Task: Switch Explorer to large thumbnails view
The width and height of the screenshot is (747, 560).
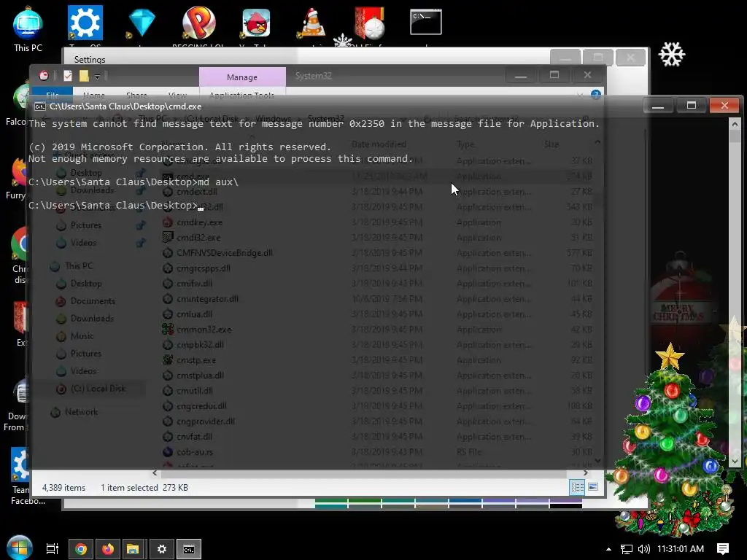Action: coord(593,487)
